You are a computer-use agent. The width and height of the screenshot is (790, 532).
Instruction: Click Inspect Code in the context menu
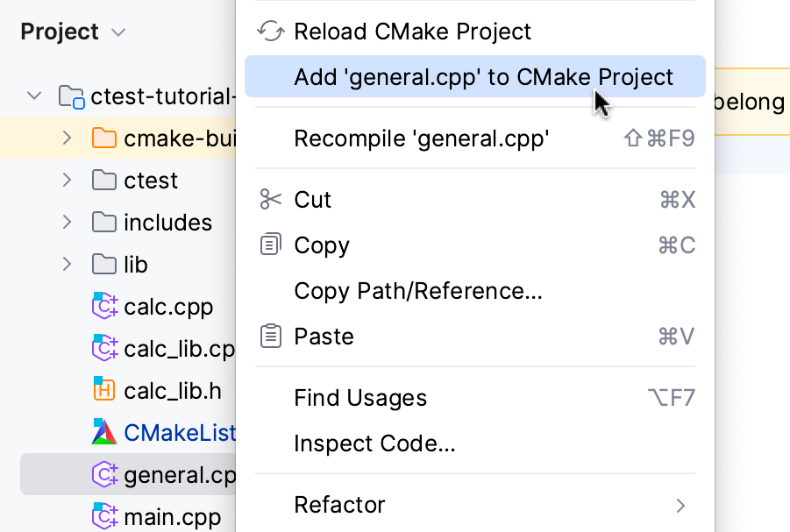click(x=374, y=443)
